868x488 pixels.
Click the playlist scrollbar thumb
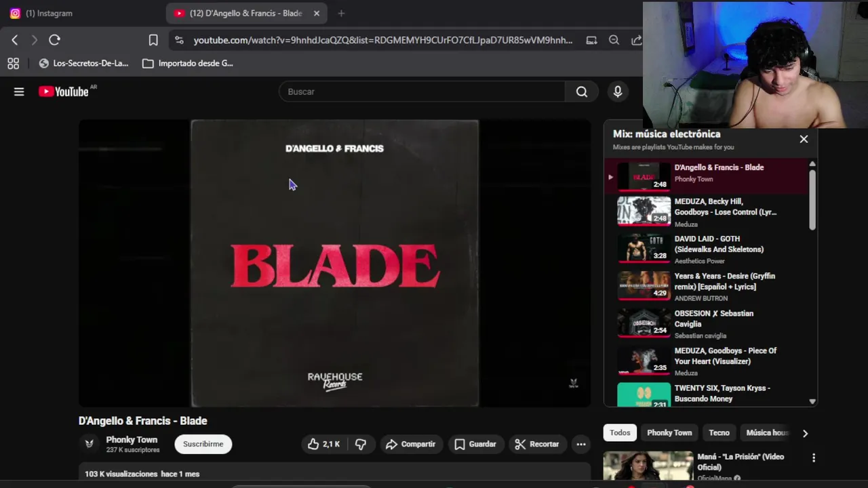click(x=812, y=200)
